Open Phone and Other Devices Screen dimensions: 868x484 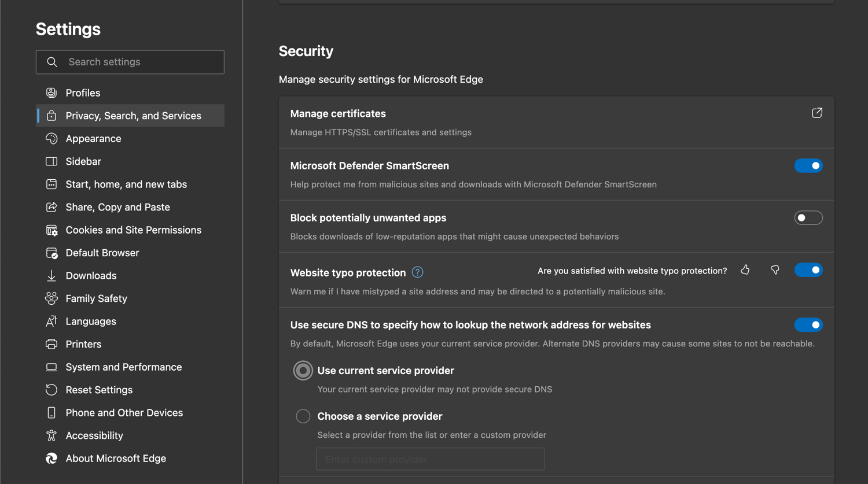[x=130, y=413]
